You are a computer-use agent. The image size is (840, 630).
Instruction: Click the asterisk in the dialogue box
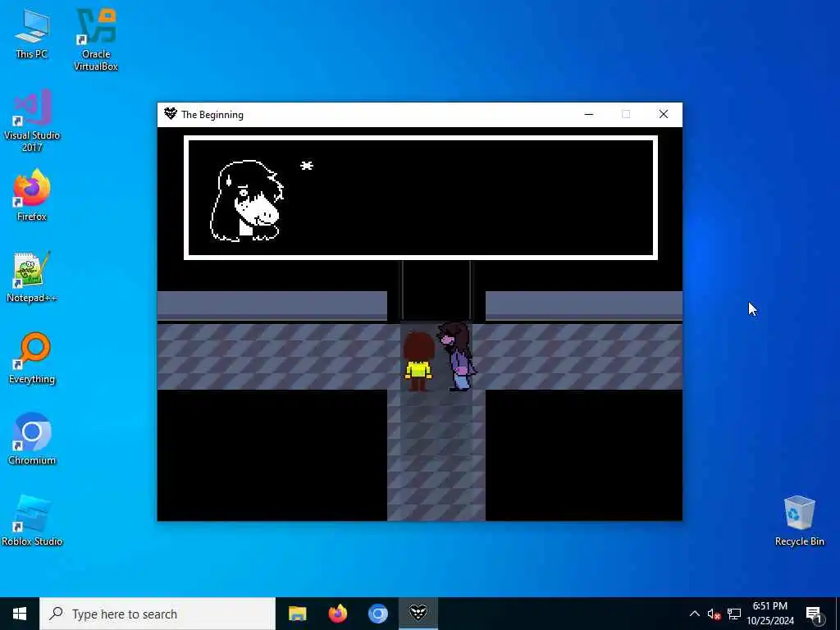pyautogui.click(x=307, y=166)
